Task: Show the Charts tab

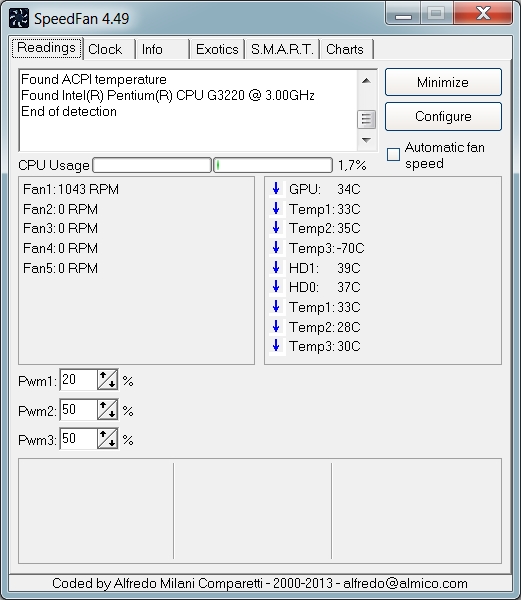Action: pos(347,49)
